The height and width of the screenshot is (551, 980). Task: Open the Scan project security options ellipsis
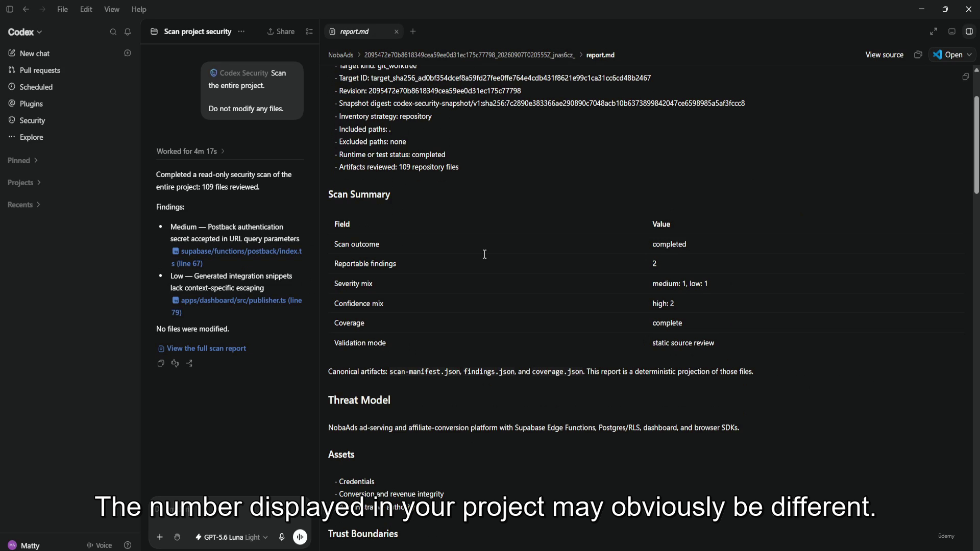click(241, 32)
